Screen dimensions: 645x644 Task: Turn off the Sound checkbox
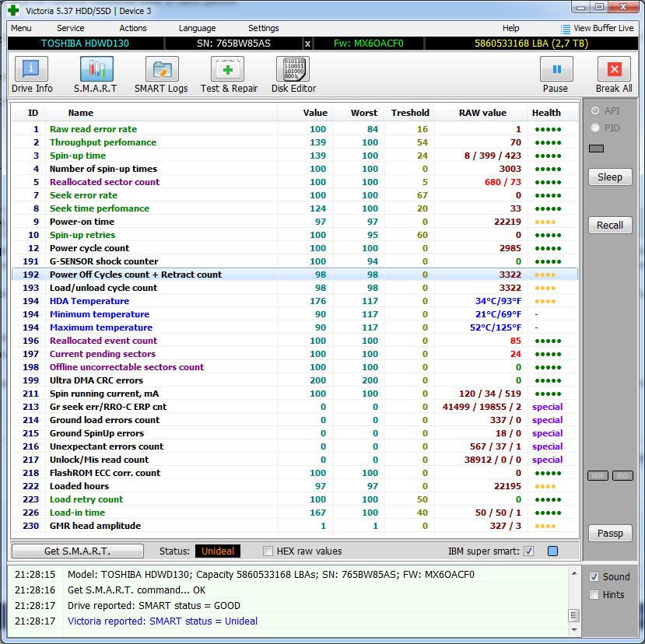[x=594, y=577]
